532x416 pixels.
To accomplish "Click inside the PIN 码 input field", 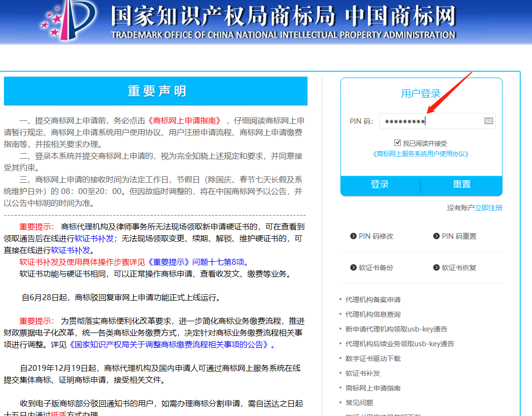I will [432, 120].
